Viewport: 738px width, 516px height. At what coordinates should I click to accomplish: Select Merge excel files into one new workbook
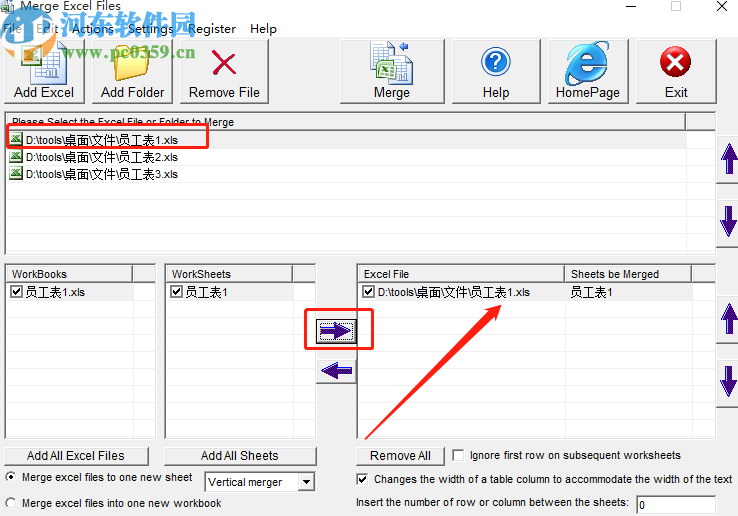(10, 503)
